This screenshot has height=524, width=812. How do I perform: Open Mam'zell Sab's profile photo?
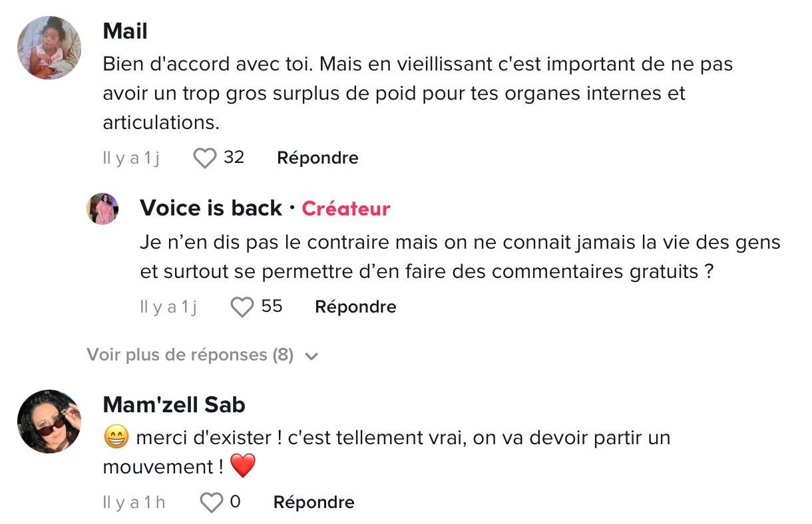tap(49, 422)
